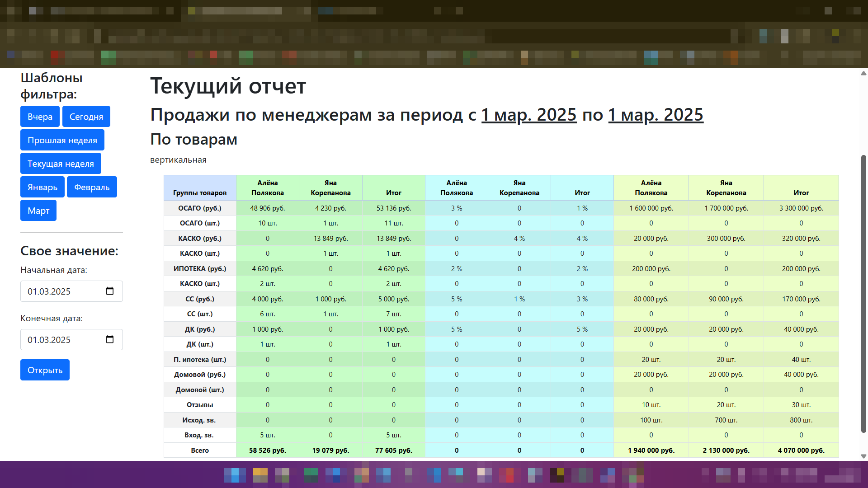This screenshot has height=488, width=868.
Task: Focus the Начальная дата input field
Action: point(71,291)
